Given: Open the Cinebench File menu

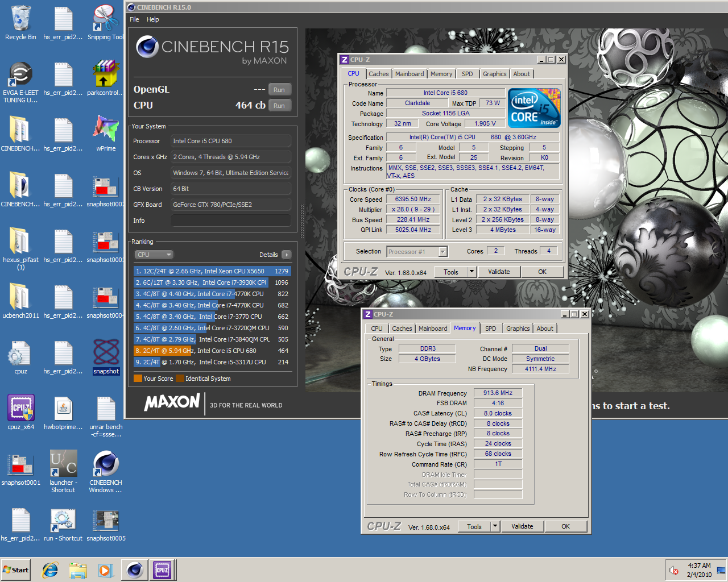Looking at the screenshot, I should 134,19.
